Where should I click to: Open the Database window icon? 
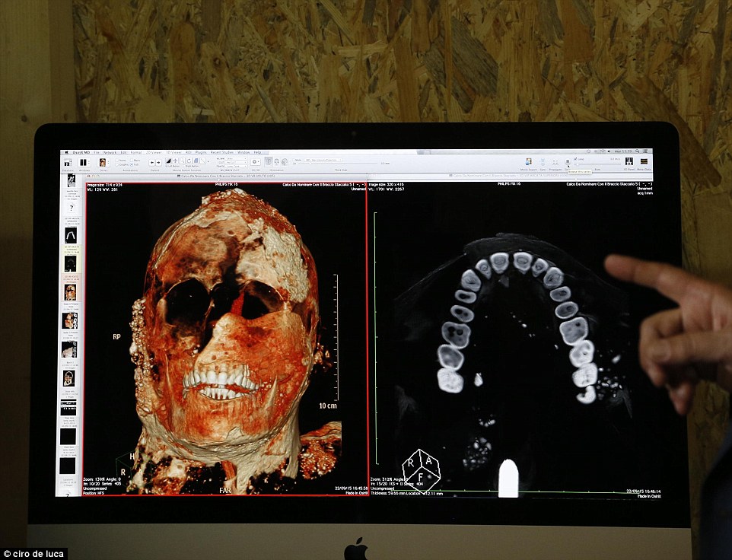(68, 162)
